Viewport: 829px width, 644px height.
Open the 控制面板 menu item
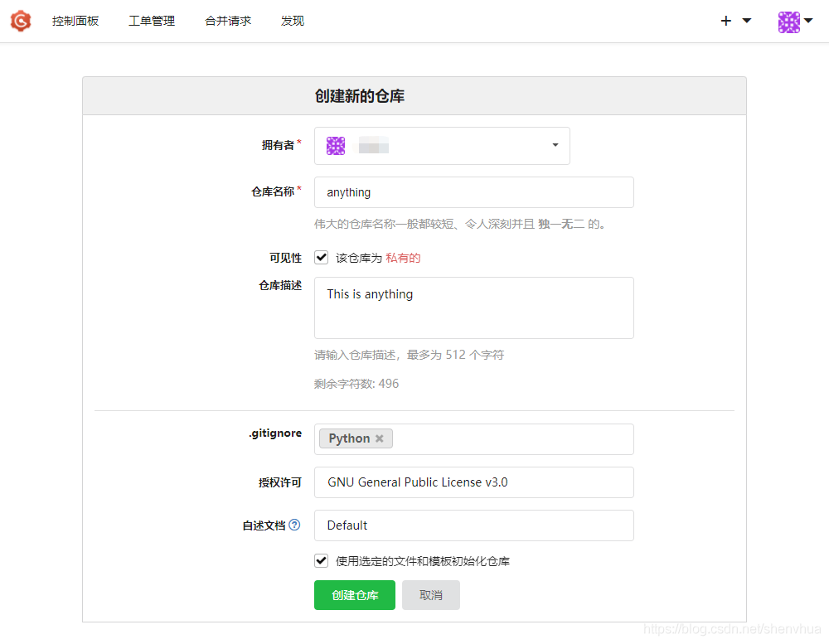point(75,22)
